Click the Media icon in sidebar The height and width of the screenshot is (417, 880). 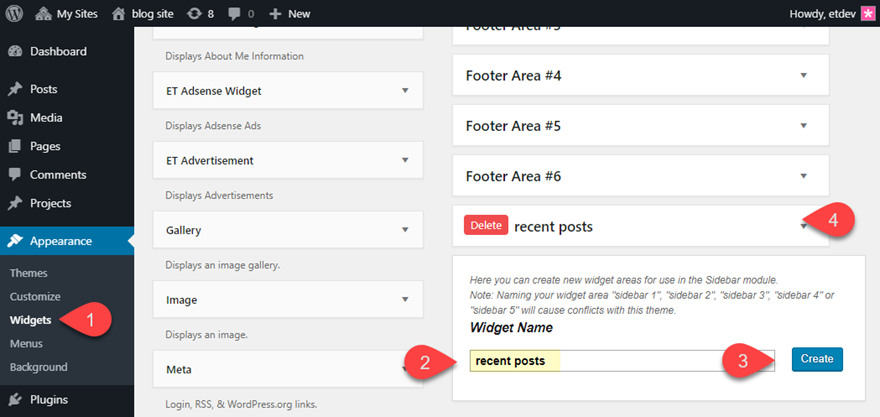pos(15,117)
